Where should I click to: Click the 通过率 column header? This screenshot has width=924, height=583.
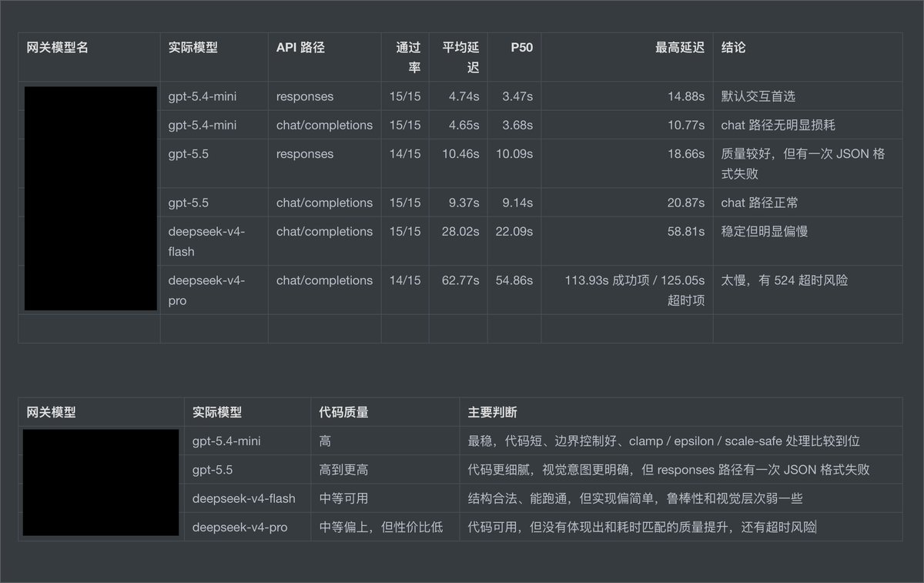click(409, 57)
